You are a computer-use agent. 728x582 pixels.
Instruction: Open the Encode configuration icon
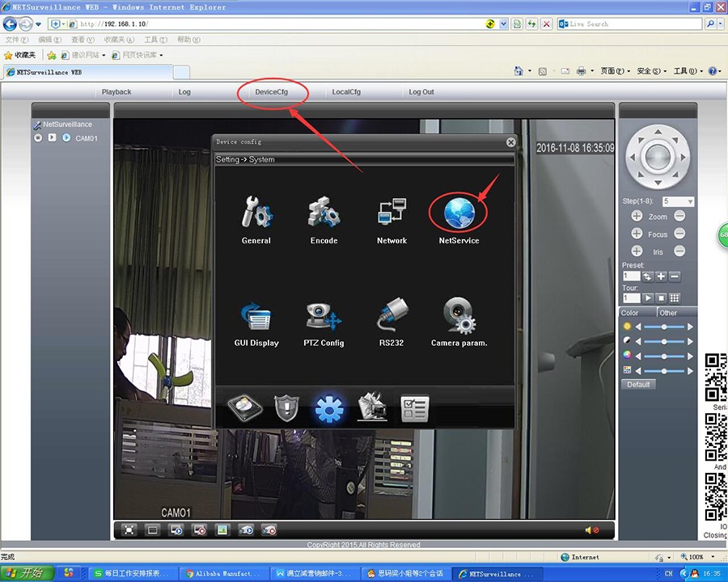(324, 213)
